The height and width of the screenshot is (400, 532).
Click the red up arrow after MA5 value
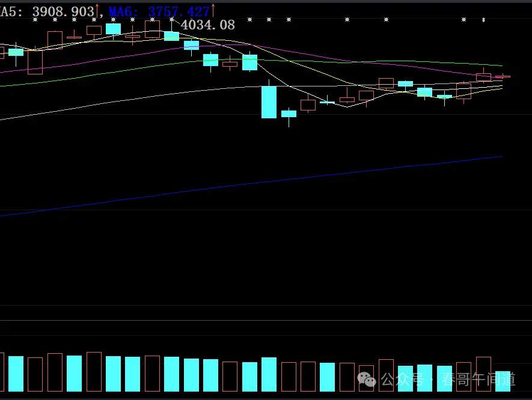pyautogui.click(x=97, y=10)
